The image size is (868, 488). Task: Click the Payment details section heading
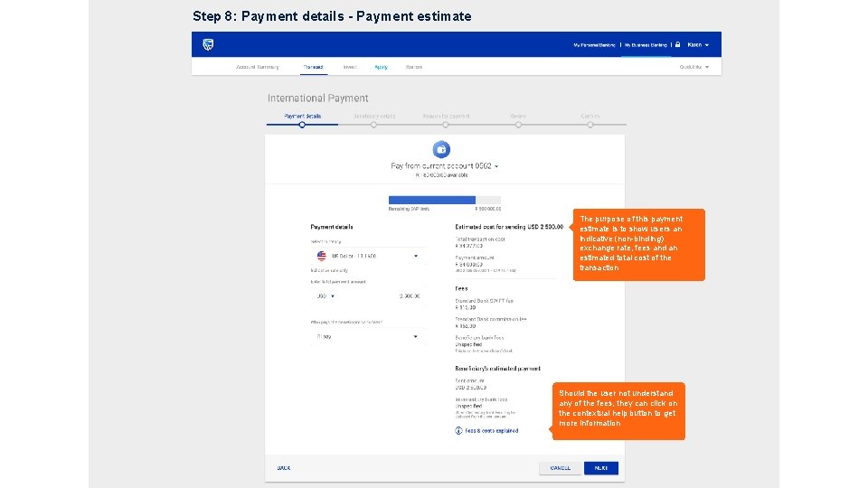pyautogui.click(x=332, y=227)
